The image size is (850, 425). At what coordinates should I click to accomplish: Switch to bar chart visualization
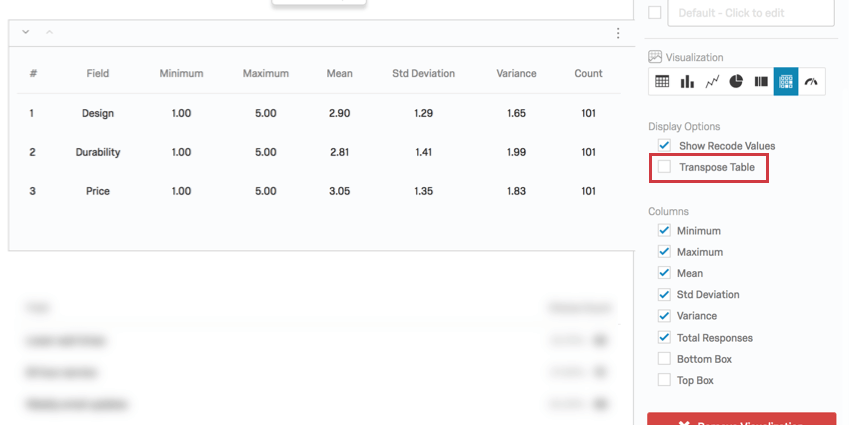pyautogui.click(x=687, y=82)
